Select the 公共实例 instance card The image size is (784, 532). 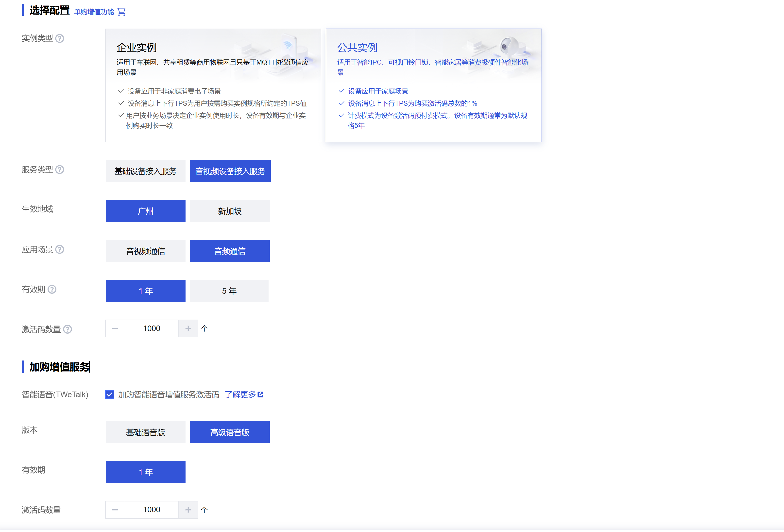[x=433, y=85]
